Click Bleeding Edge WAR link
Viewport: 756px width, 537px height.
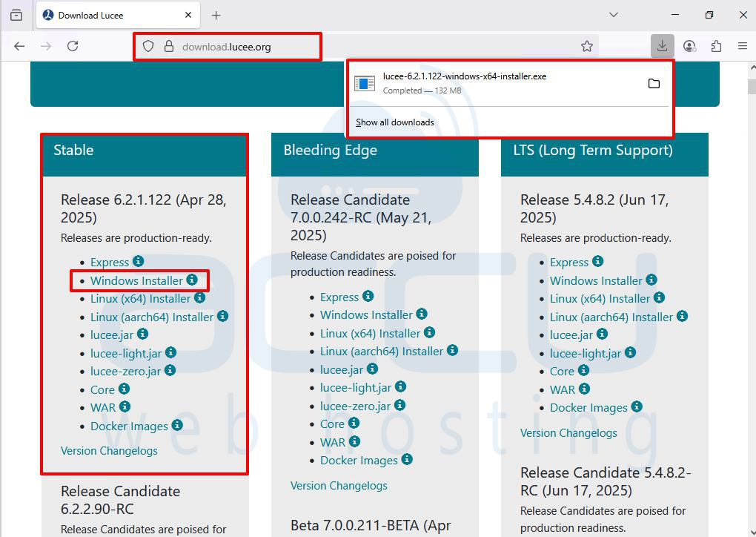(x=333, y=443)
